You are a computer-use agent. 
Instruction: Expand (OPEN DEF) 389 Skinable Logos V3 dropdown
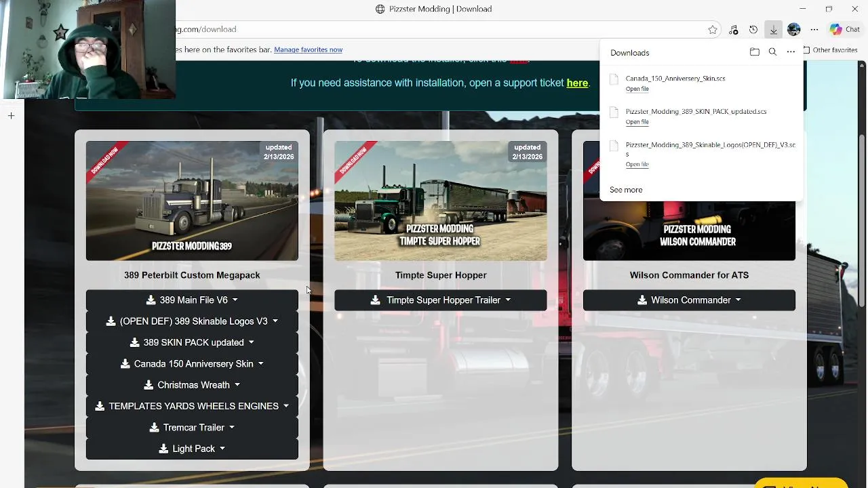tap(192, 321)
